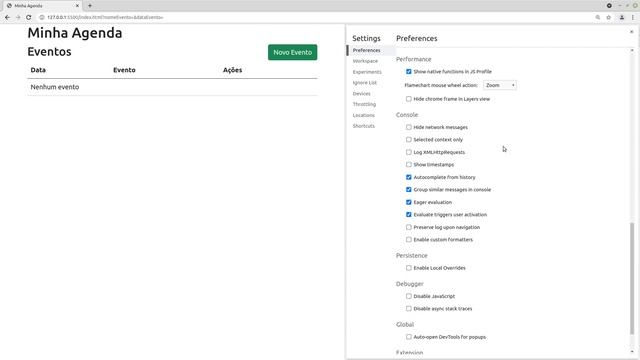Viewport: 640px width, 360px height.
Task: Check Disable async stack traces
Action: pos(409,309)
